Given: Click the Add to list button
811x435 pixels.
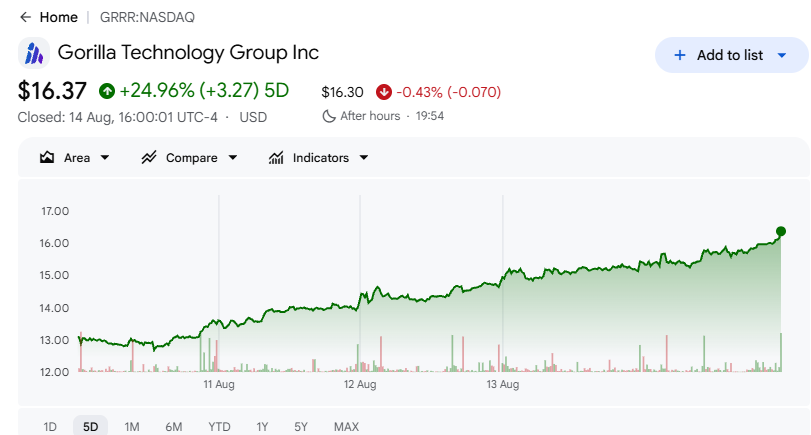Looking at the screenshot, I should [x=731, y=55].
